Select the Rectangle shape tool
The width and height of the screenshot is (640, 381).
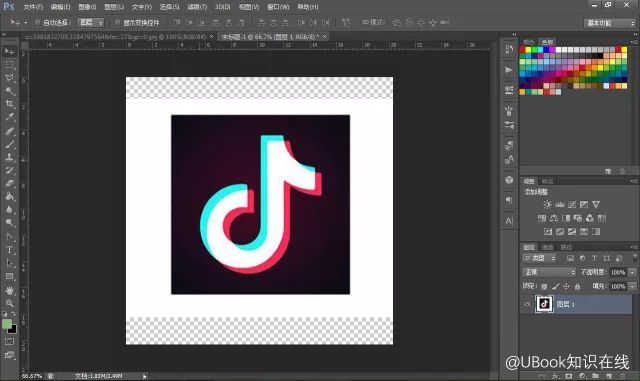[x=9, y=276]
